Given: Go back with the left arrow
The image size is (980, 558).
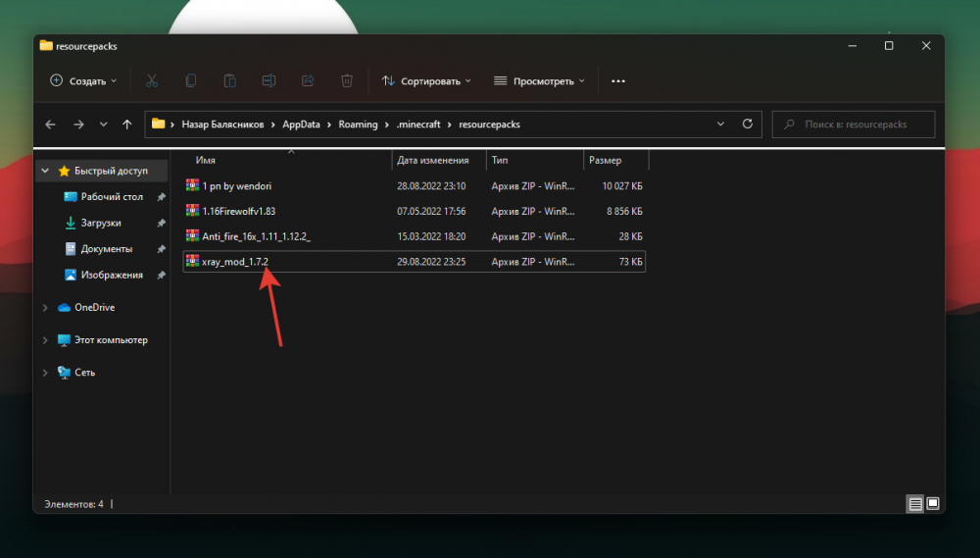Looking at the screenshot, I should [51, 125].
